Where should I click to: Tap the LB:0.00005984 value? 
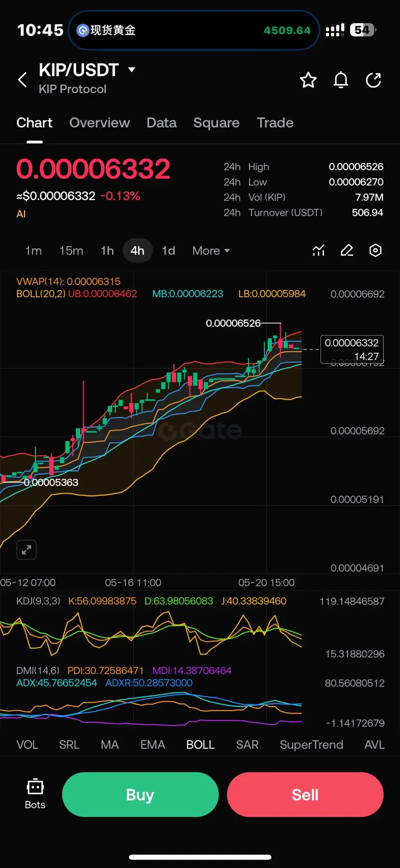[x=272, y=294]
